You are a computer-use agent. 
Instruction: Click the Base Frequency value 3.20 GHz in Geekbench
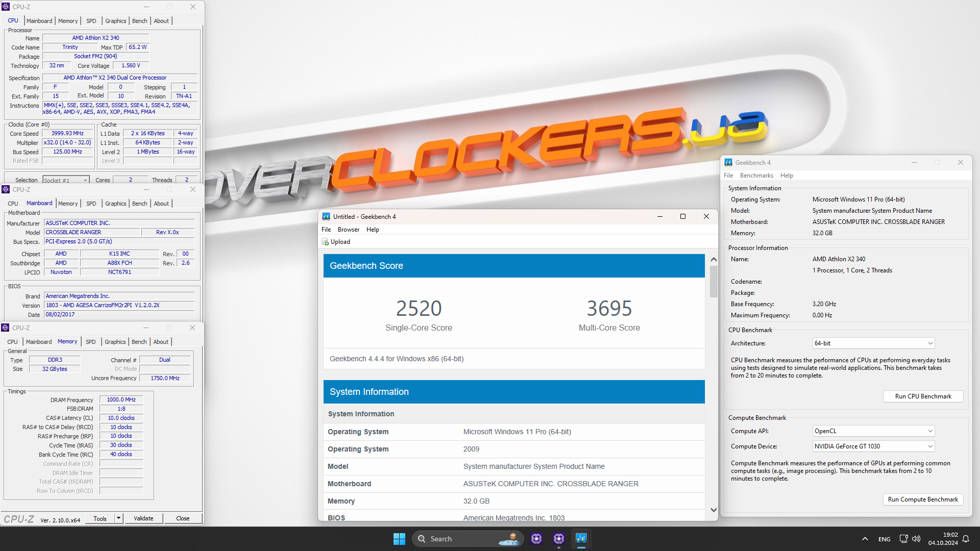(x=824, y=304)
